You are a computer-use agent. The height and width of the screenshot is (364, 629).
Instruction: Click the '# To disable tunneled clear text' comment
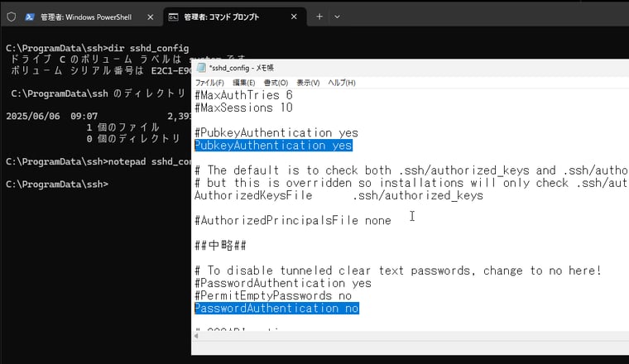tap(398, 271)
